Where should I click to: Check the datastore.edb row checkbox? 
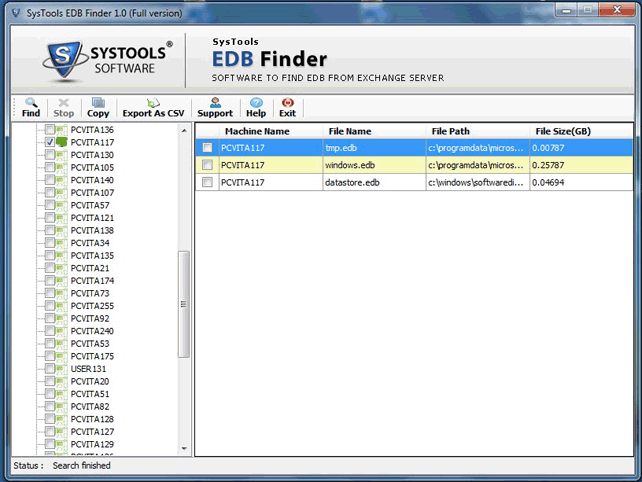pyautogui.click(x=208, y=182)
